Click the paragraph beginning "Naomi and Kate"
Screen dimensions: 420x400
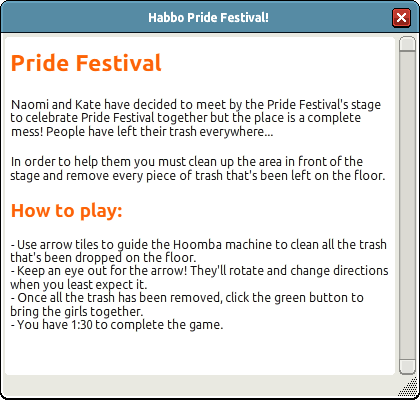pos(196,118)
